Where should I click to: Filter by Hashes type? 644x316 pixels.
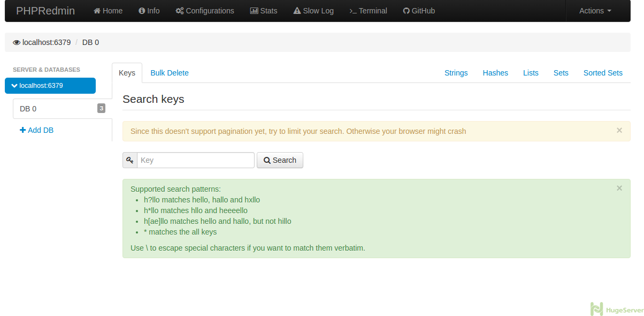pos(495,73)
